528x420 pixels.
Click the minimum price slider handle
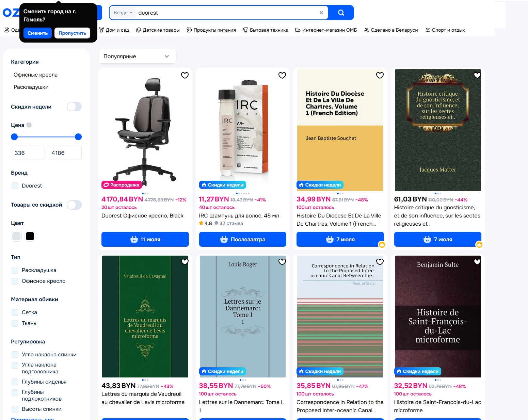point(14,137)
